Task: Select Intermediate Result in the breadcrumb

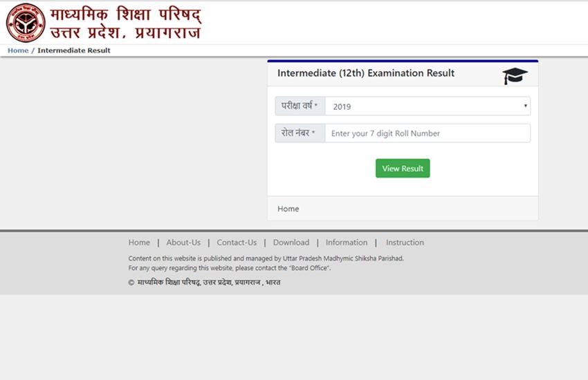Action: point(73,50)
